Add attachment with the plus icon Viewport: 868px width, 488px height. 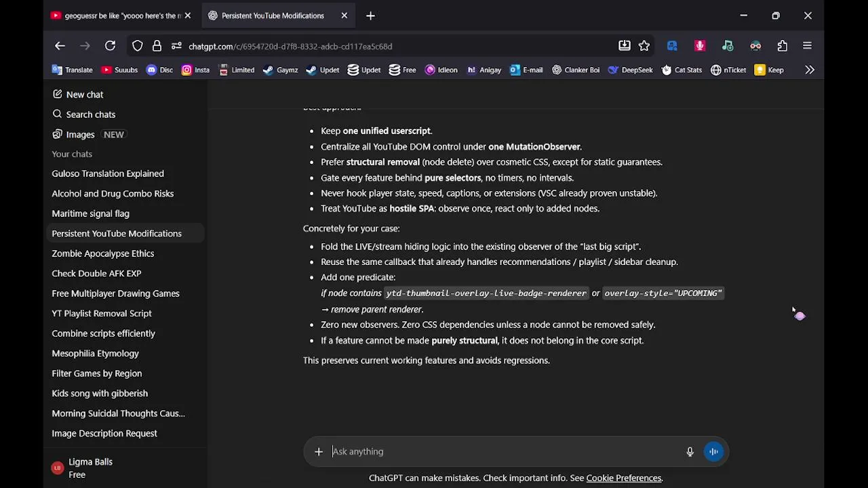point(319,451)
